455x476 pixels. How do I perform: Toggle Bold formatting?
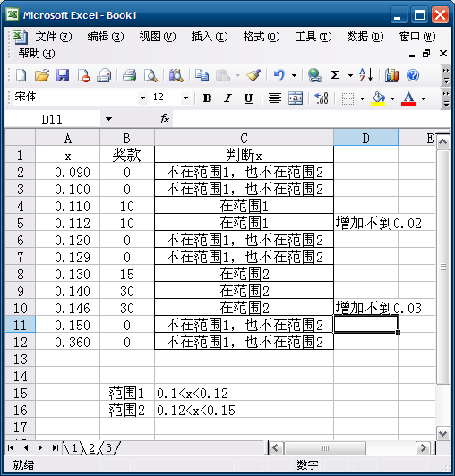(x=207, y=98)
